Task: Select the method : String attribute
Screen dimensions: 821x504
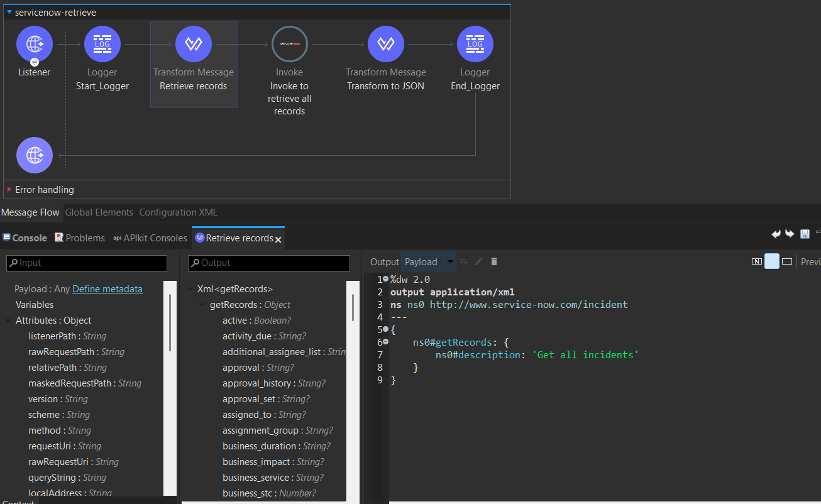Action: tap(60, 430)
